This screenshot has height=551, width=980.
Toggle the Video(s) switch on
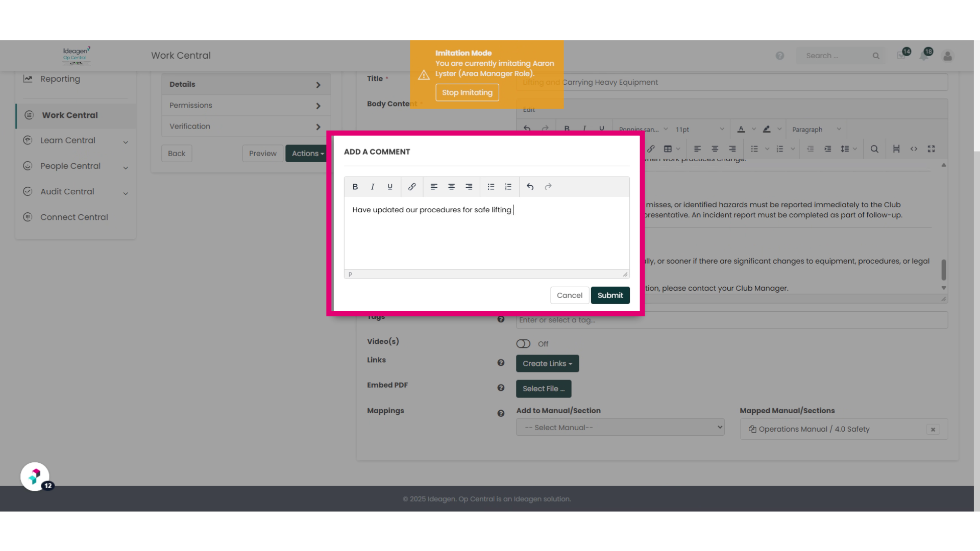point(524,344)
